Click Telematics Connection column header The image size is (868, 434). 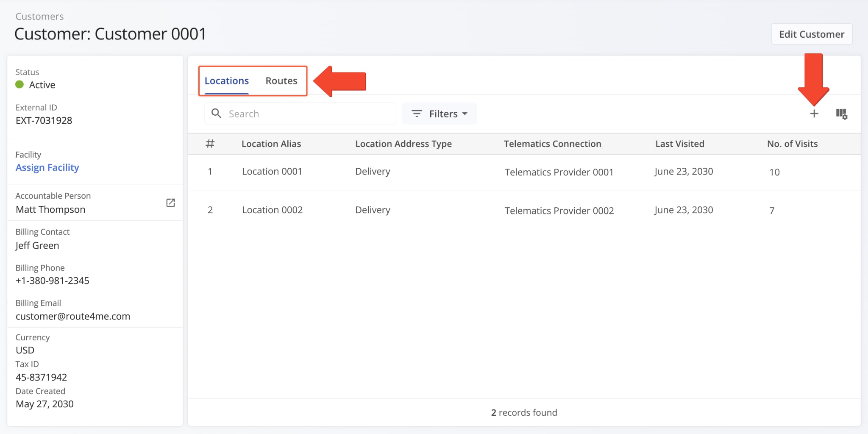pyautogui.click(x=552, y=144)
